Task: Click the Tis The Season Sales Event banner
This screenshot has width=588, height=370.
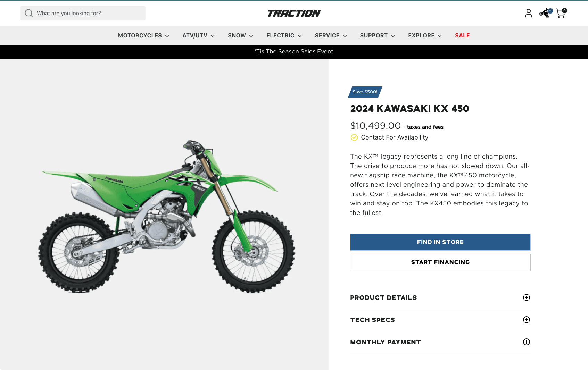Action: click(294, 52)
